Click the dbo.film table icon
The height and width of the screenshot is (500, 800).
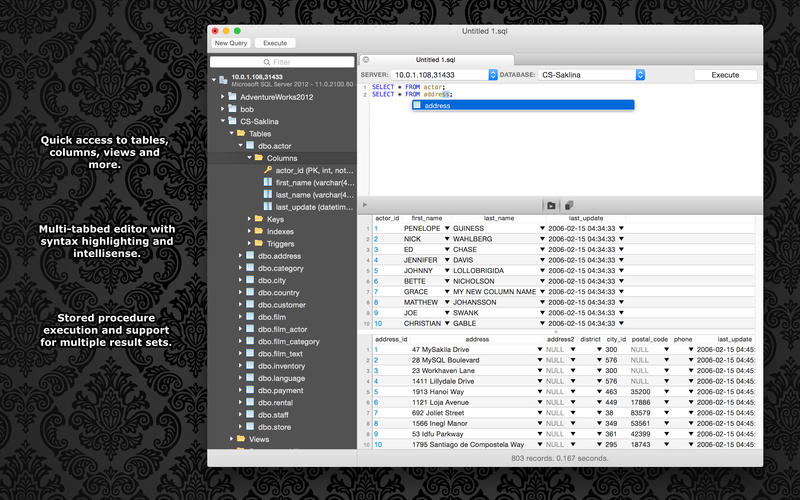pyautogui.click(x=250, y=317)
